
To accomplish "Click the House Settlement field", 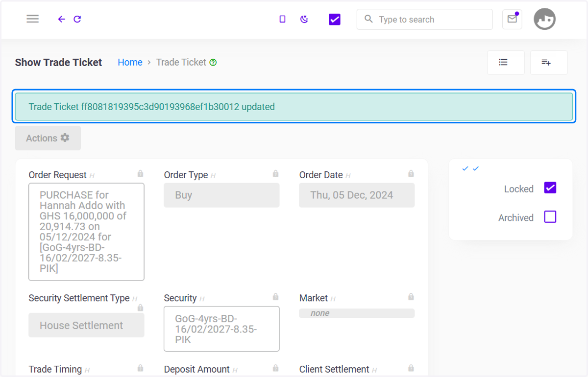I will [86, 325].
